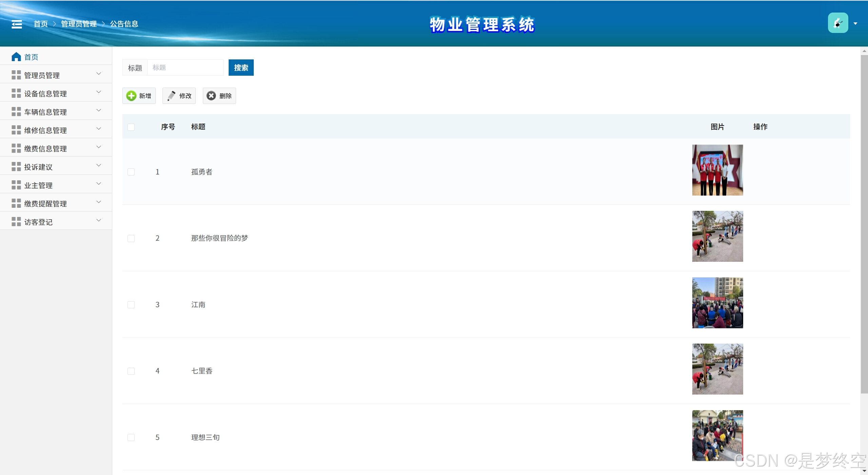Viewport: 868px width, 475px height.
Task: Click the blue 搜索 button
Action: [241, 68]
